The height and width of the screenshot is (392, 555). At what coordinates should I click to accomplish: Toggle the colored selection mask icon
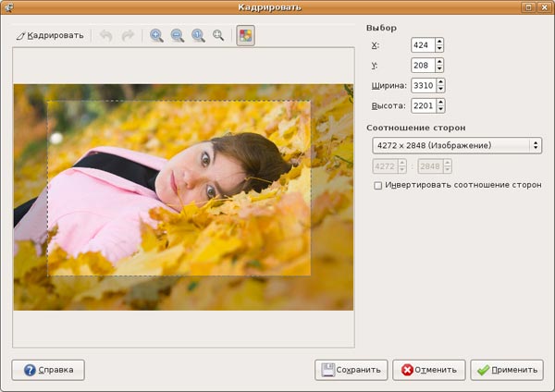tap(245, 36)
